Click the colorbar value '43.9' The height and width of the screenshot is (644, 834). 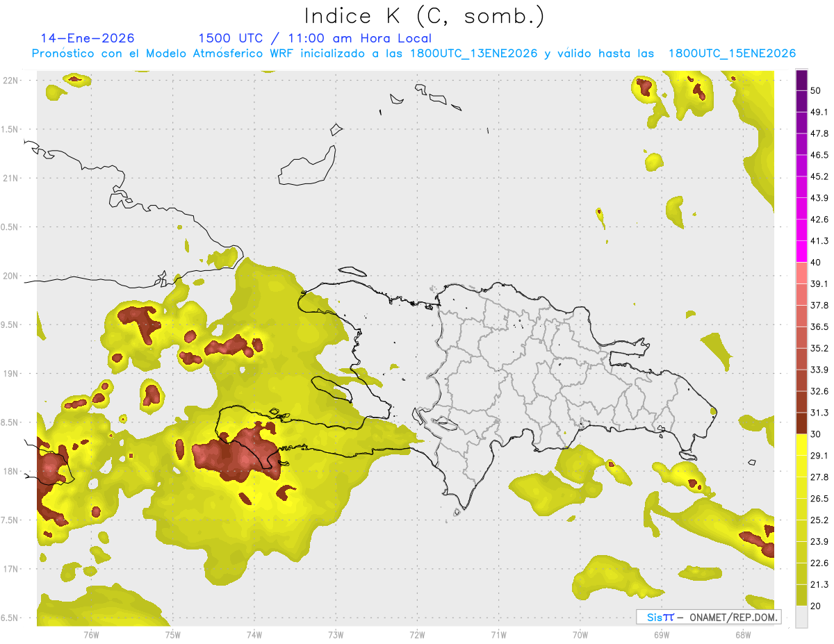pyautogui.click(x=819, y=198)
